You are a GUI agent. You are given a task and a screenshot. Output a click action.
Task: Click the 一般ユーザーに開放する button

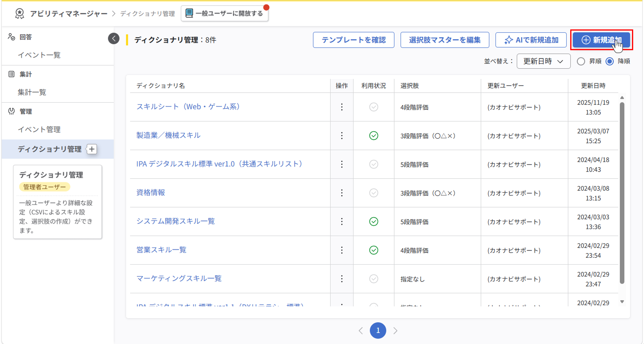(225, 13)
